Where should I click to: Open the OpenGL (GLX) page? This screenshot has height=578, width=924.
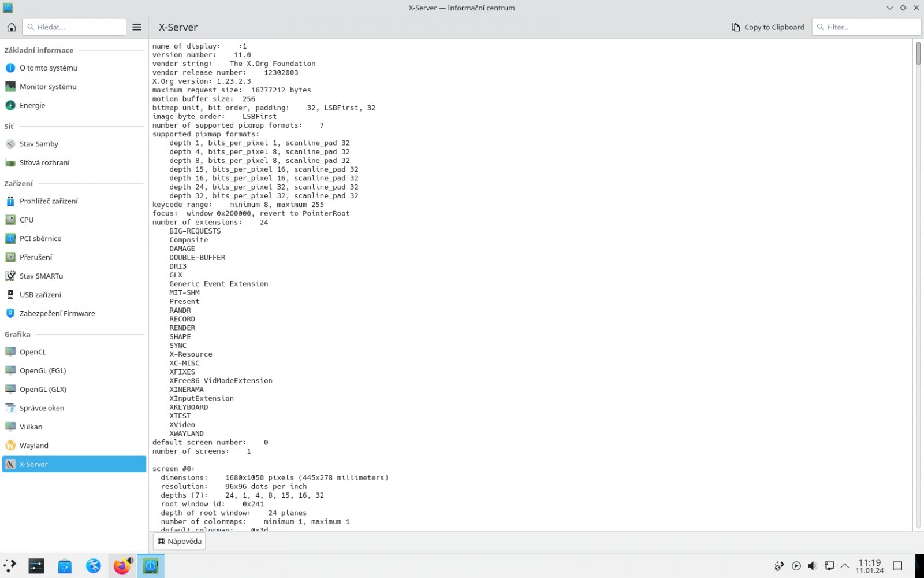pyautogui.click(x=74, y=390)
